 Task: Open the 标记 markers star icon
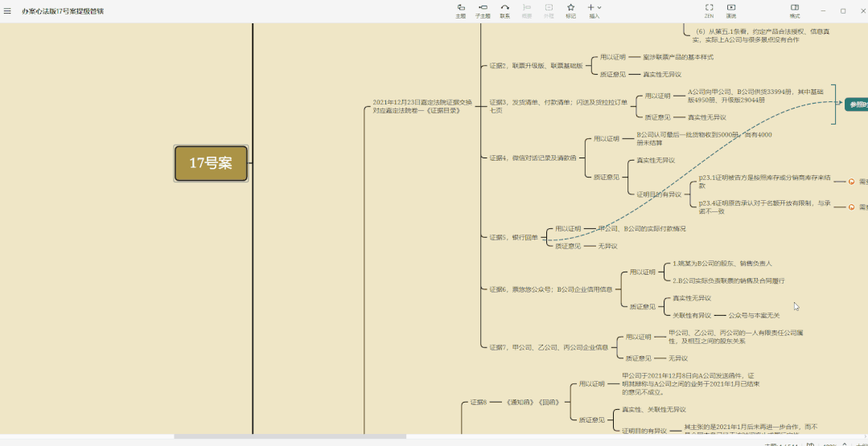coord(570,10)
